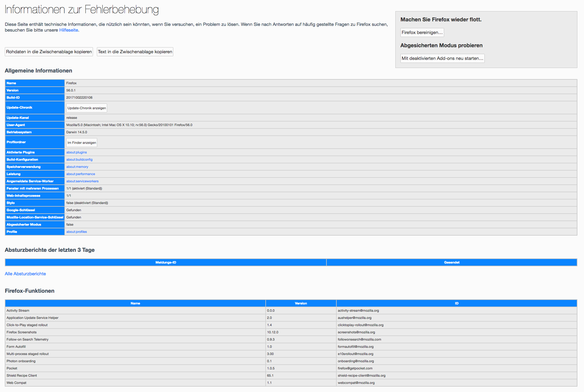The width and height of the screenshot is (584, 392).
Task: Open the about:memory link
Action: (77, 167)
